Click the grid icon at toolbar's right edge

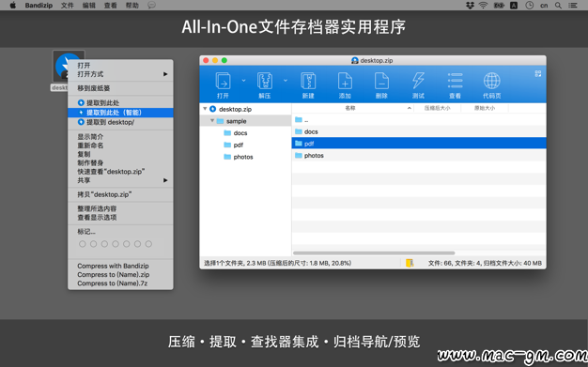click(538, 73)
